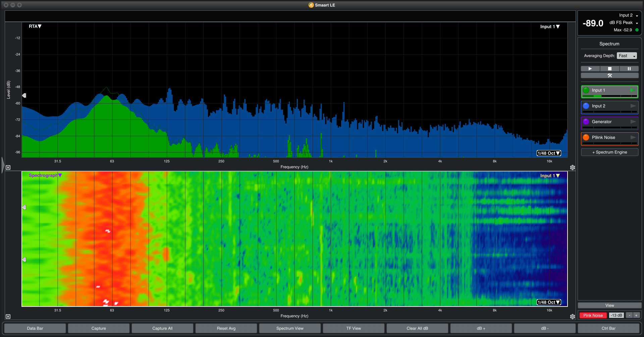Click the purple Generator color circle
Screen dimensions: 644x337
pos(586,122)
